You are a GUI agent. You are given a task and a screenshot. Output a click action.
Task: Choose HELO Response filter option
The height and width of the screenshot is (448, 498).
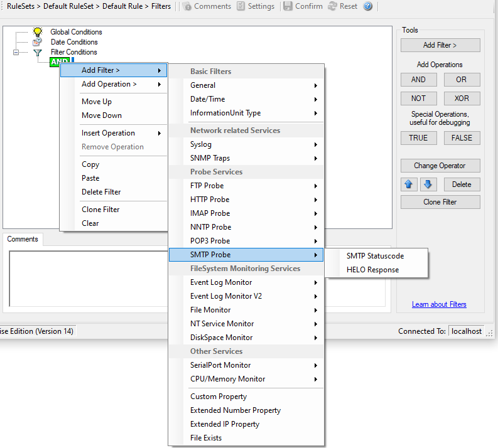tap(372, 270)
